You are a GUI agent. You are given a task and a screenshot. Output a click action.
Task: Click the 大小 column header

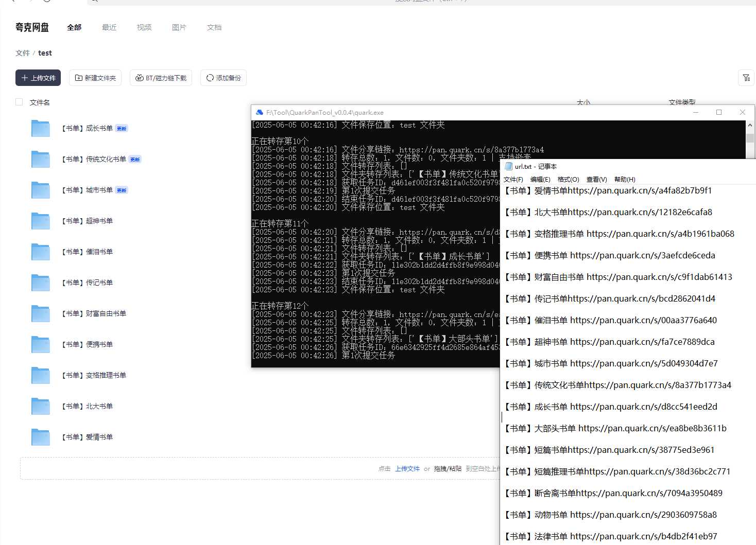point(584,102)
